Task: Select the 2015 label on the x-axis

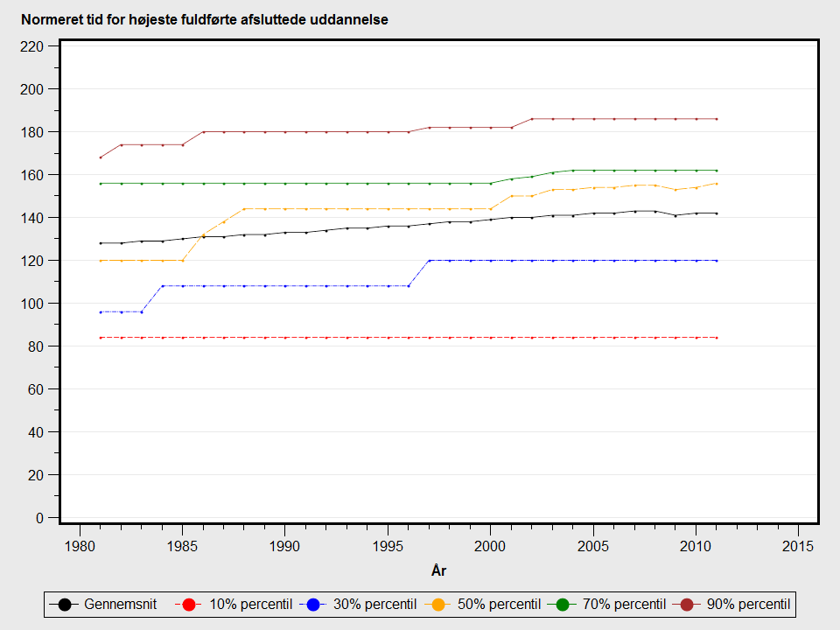Action: click(798, 546)
